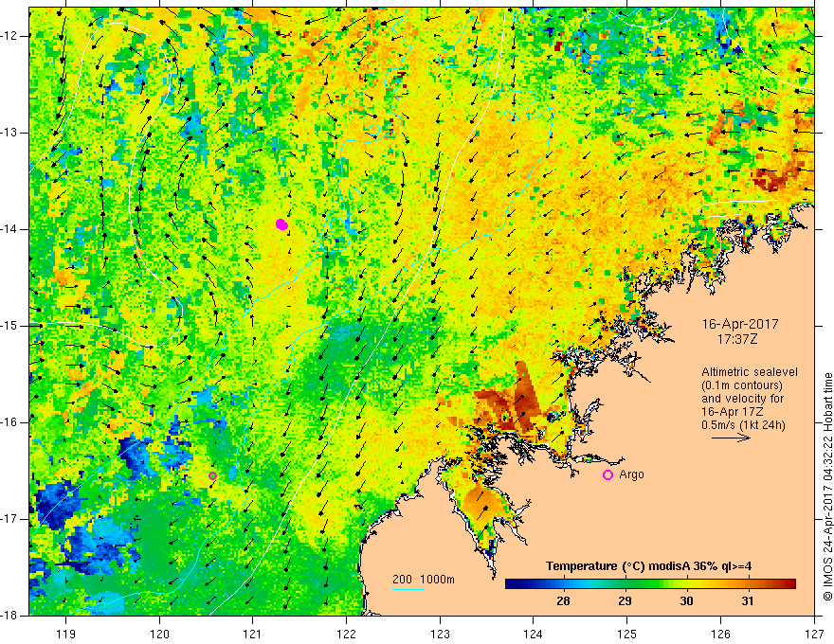Click 'Altimetric sealevel' description text
The image size is (834, 644).
(x=750, y=372)
